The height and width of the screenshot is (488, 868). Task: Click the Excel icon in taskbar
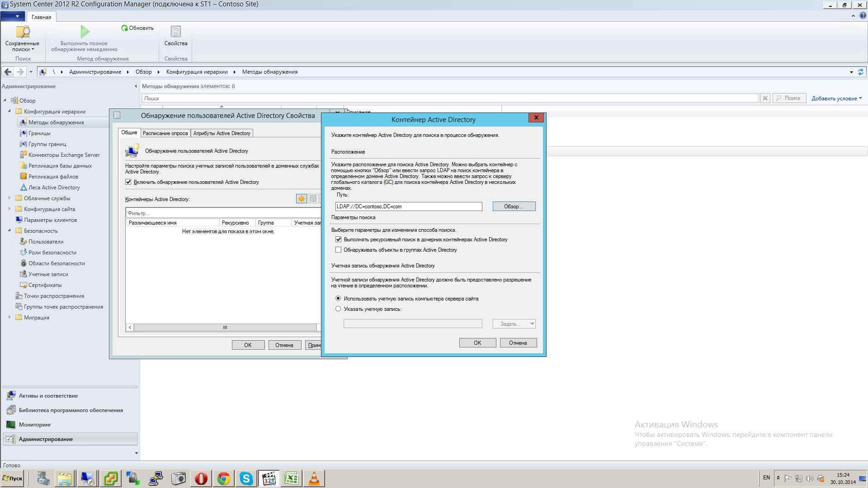(x=292, y=479)
